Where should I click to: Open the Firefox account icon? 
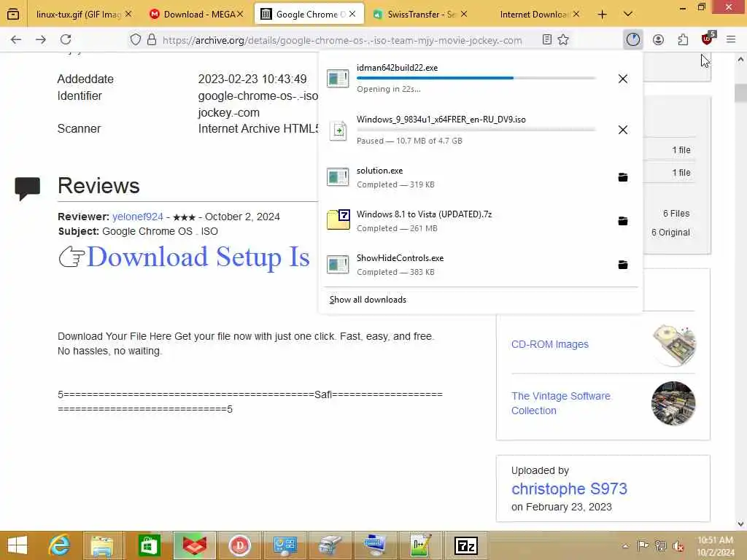(658, 39)
